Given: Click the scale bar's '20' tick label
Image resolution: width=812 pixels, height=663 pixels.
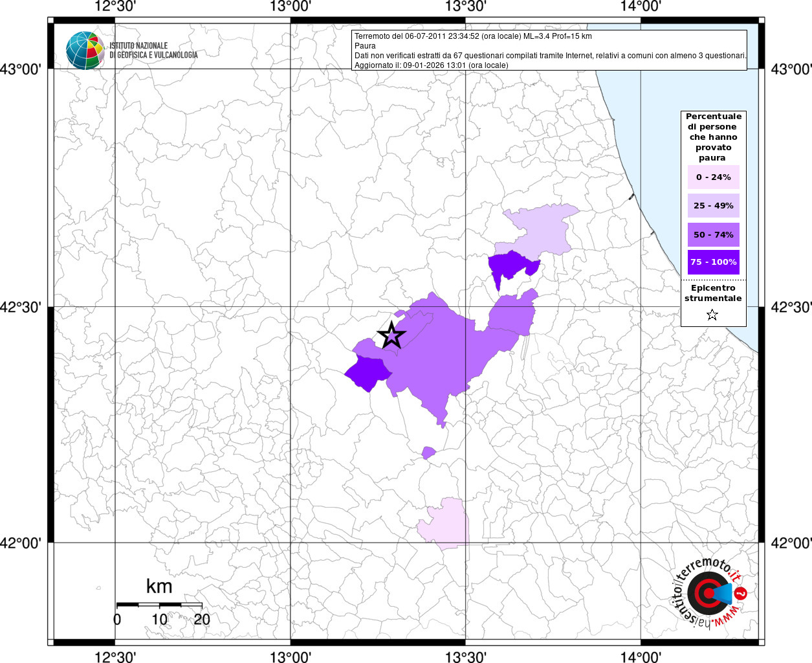Looking at the screenshot, I should coord(202,619).
